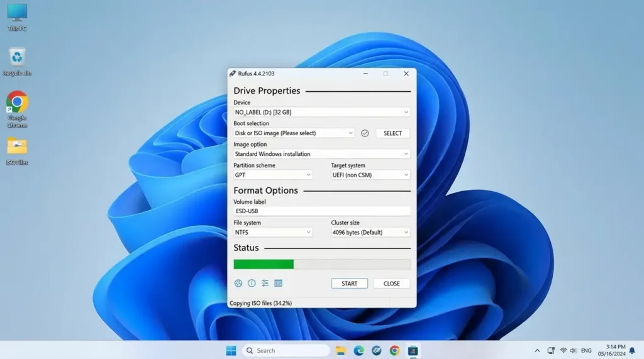Click the Status section heading
Viewport: 644px width, 359px height.
246,248
